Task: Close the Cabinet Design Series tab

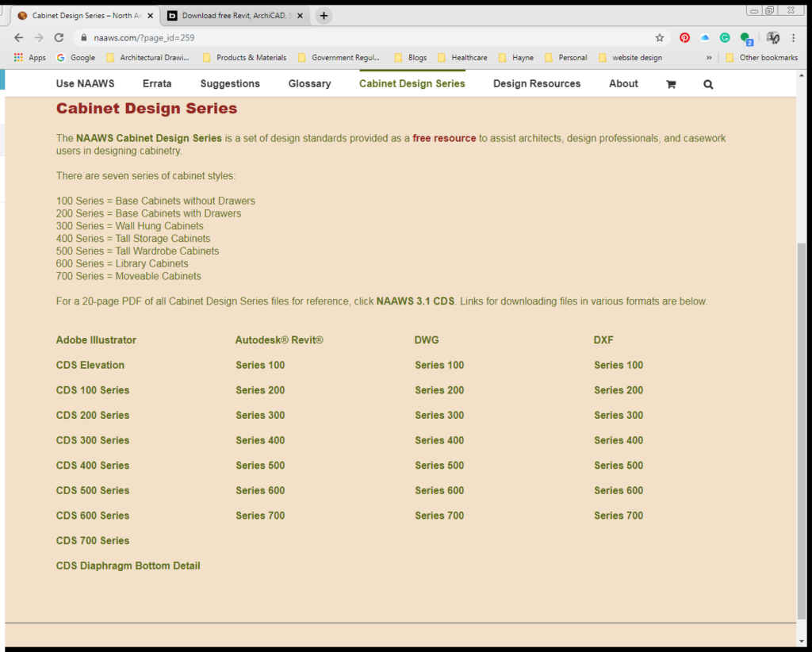Action: [150, 16]
